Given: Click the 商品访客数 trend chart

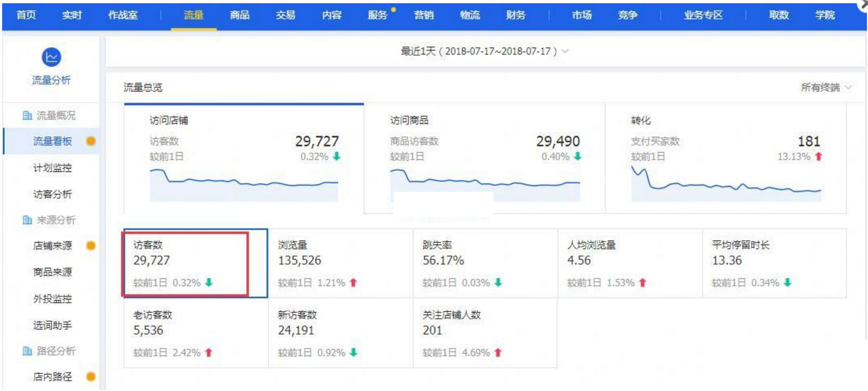Looking at the screenshot, I should (485, 185).
